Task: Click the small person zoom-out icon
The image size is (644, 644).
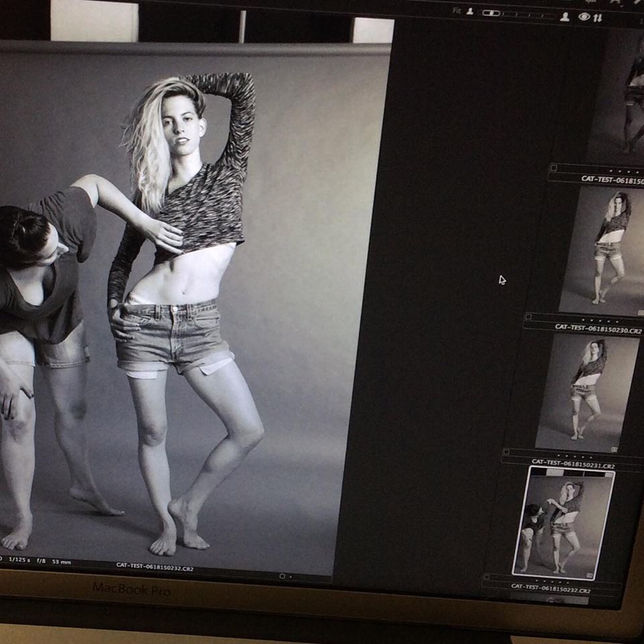Action: 470,12
